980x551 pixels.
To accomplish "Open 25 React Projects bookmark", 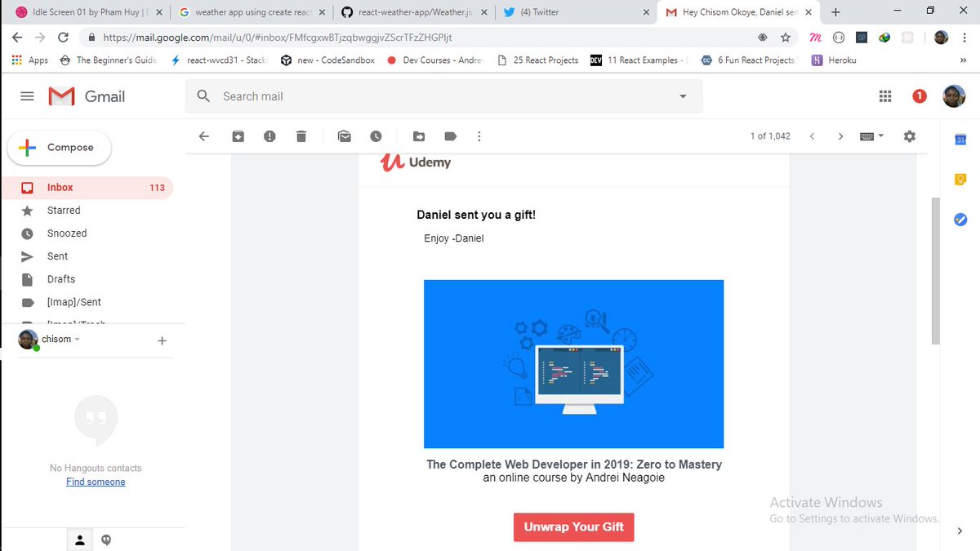I will coord(537,60).
